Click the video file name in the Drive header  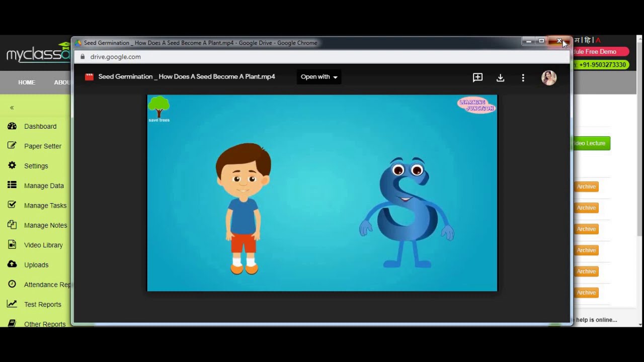click(x=187, y=76)
